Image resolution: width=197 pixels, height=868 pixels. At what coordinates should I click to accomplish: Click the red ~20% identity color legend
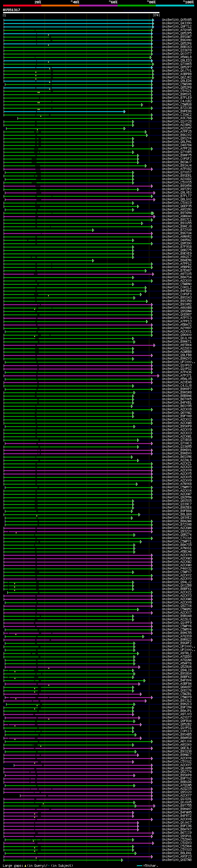[x=22, y=6]
